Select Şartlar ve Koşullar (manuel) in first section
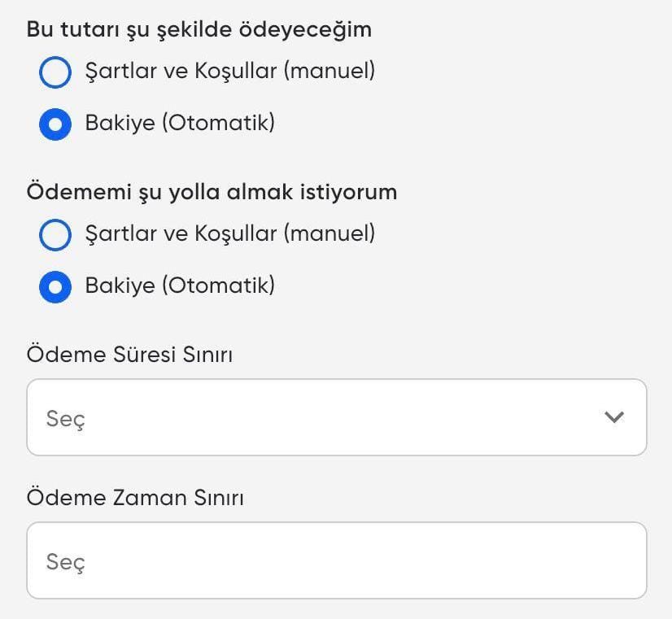 click(x=55, y=72)
